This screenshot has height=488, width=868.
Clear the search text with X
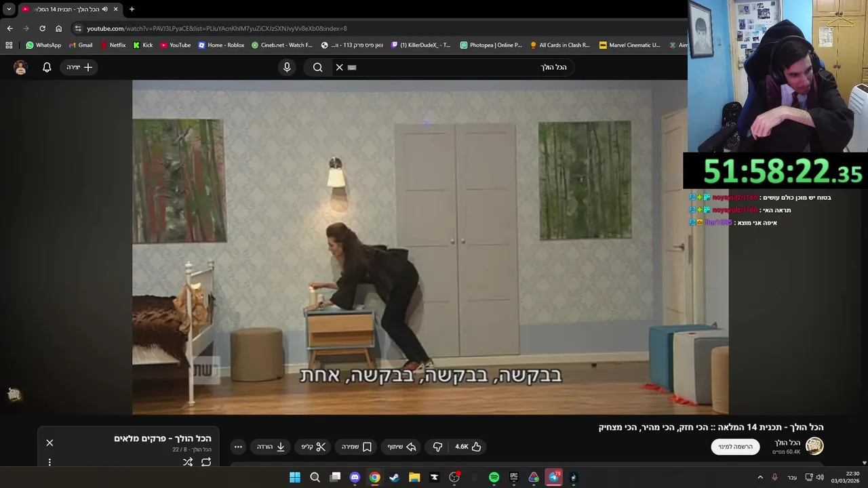pos(340,67)
